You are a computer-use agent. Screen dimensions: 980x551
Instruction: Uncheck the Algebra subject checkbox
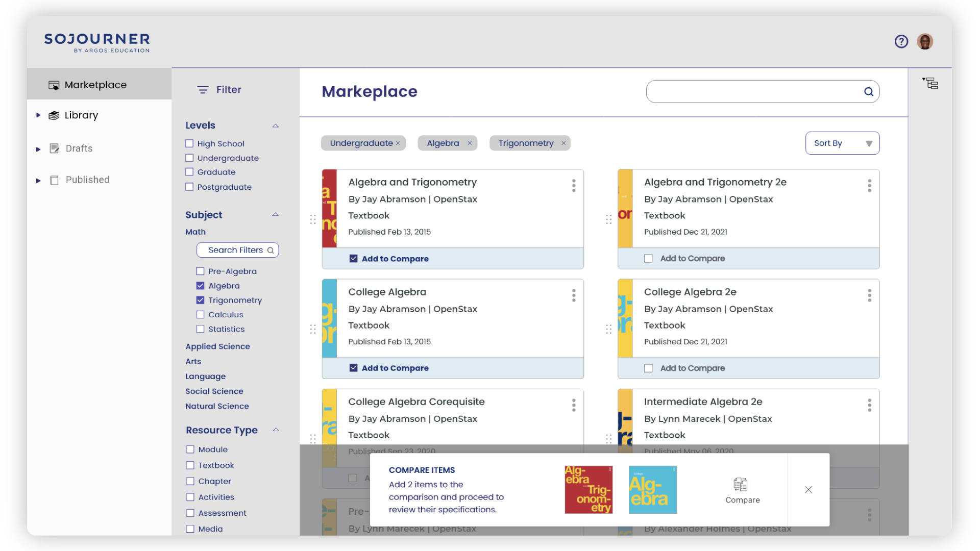(x=200, y=286)
